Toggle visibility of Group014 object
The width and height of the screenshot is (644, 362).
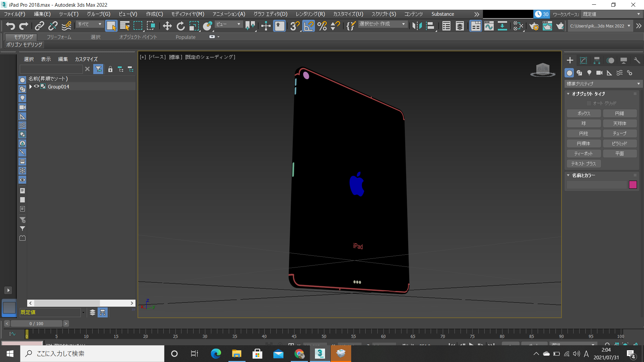point(36,86)
